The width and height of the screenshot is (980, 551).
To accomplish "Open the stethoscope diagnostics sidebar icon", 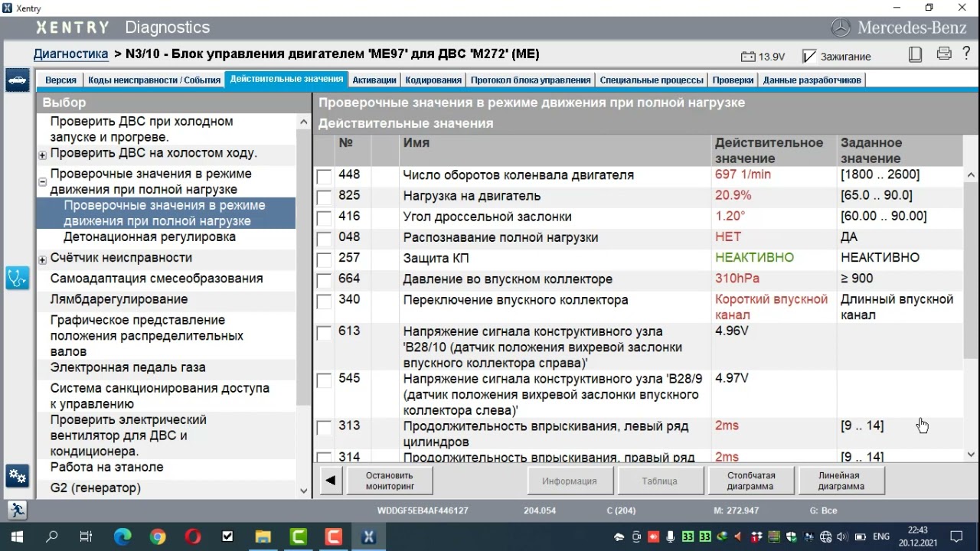I will (17, 277).
